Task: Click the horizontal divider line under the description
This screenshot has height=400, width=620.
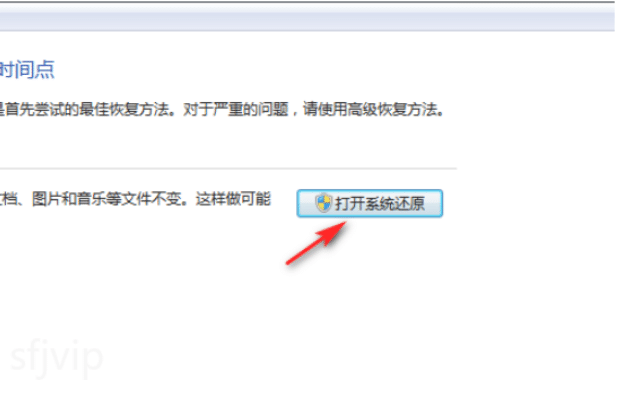Action: pos(228,169)
